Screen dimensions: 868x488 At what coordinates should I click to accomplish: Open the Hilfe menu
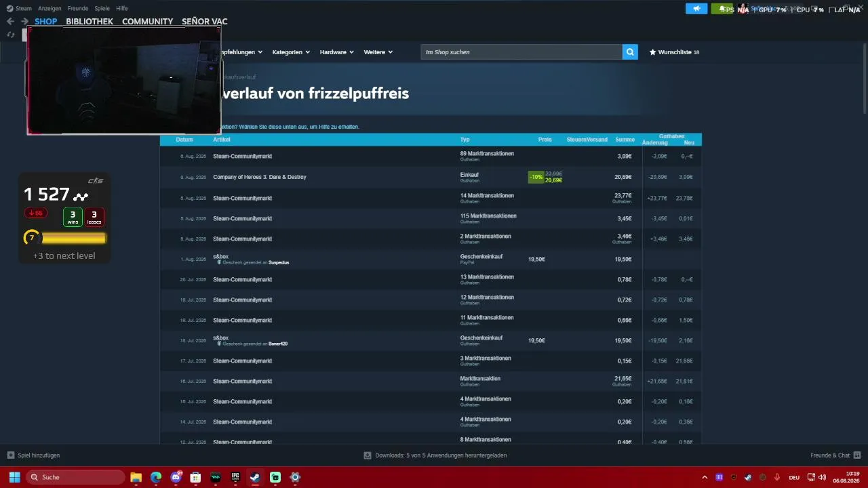tap(122, 8)
